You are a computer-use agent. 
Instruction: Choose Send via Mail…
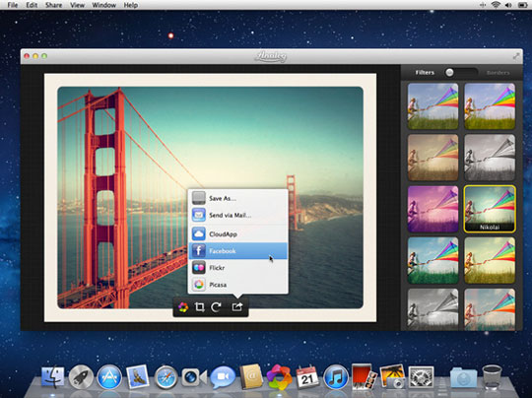[x=237, y=215]
